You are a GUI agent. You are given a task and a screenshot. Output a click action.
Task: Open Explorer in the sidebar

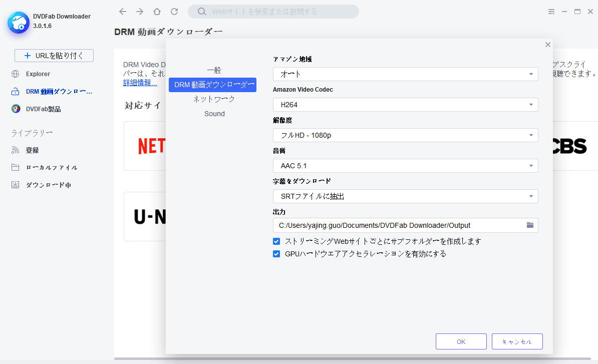click(x=38, y=74)
